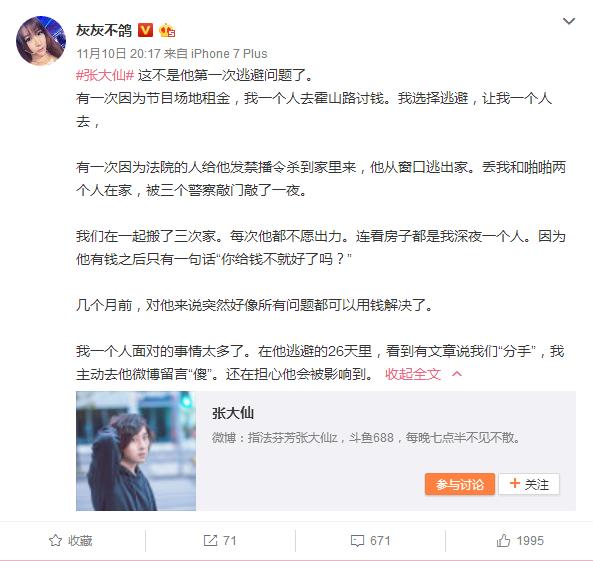
Task: Open the #张大仙# hashtag topic
Action: click(x=105, y=75)
